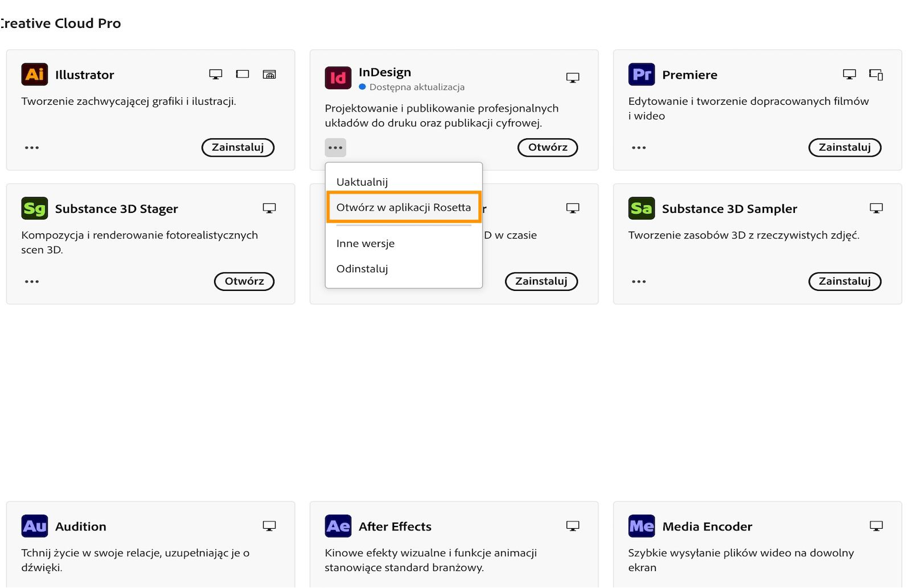Screen dimensions: 911x588
Task: Click the Illustrator title text
Action: pyautogui.click(x=84, y=75)
